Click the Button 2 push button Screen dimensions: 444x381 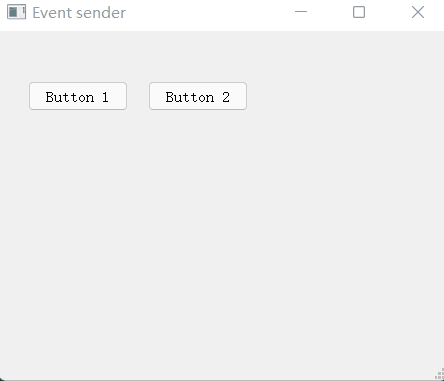(198, 96)
